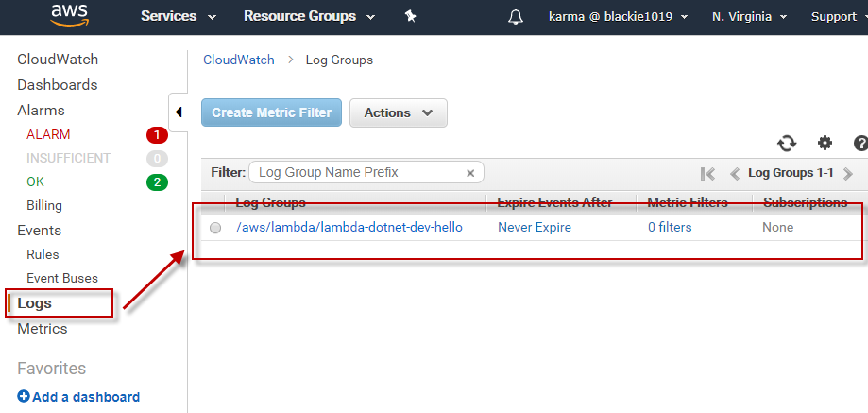Click the pin shortcut icon in navbar

pos(410,16)
